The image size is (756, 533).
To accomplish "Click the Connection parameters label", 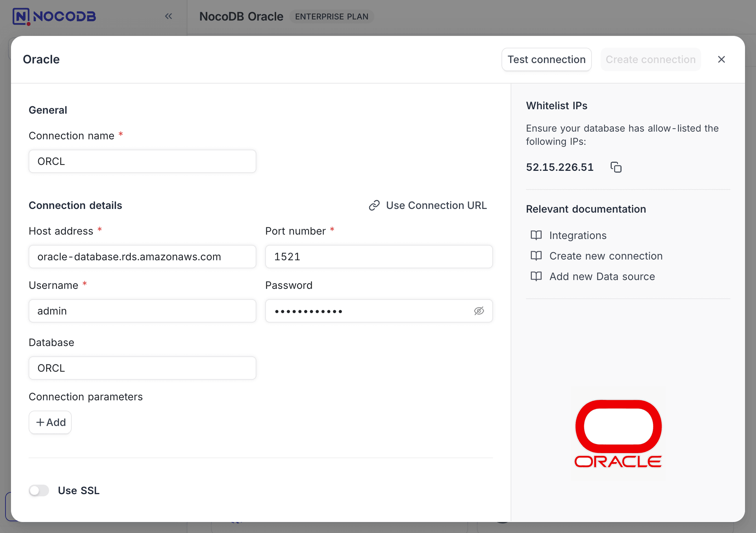I will [86, 397].
